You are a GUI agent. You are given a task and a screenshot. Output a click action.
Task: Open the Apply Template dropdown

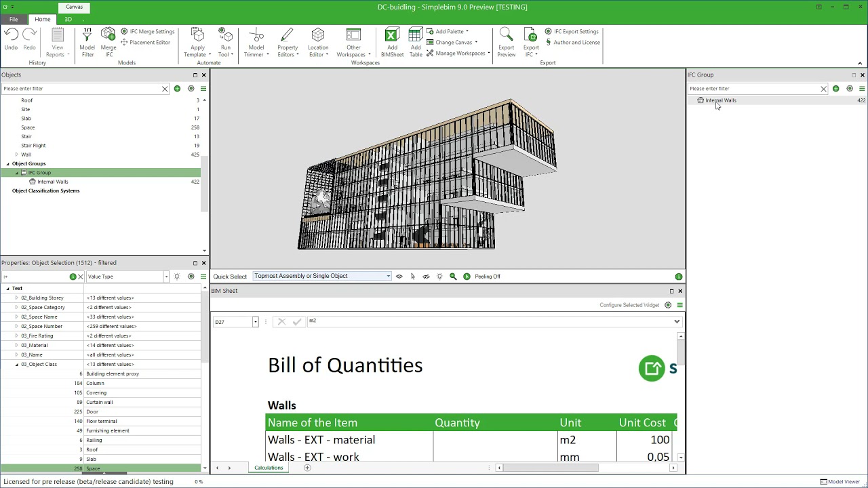click(197, 42)
